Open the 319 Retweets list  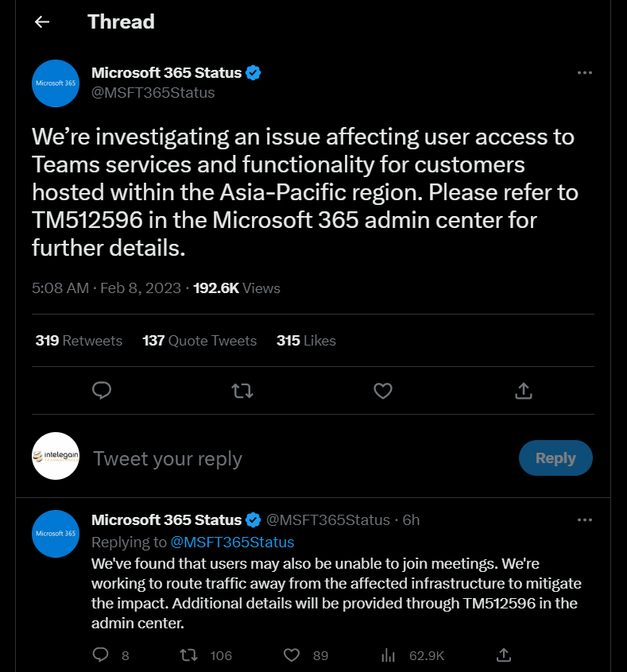click(x=79, y=341)
